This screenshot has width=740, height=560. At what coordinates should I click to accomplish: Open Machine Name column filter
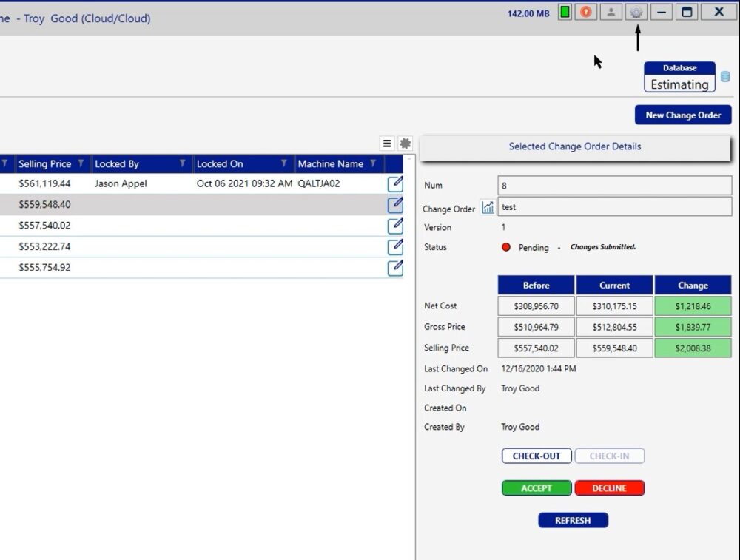373,163
